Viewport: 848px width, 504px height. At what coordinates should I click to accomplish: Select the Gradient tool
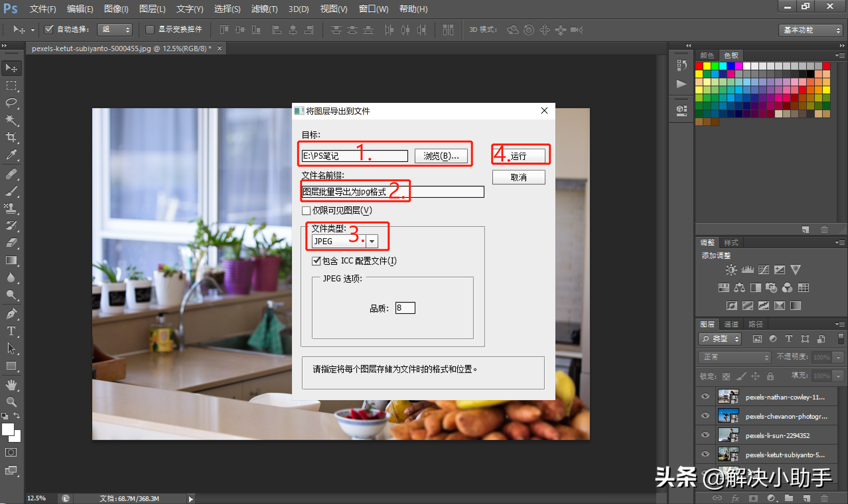tap(12, 260)
